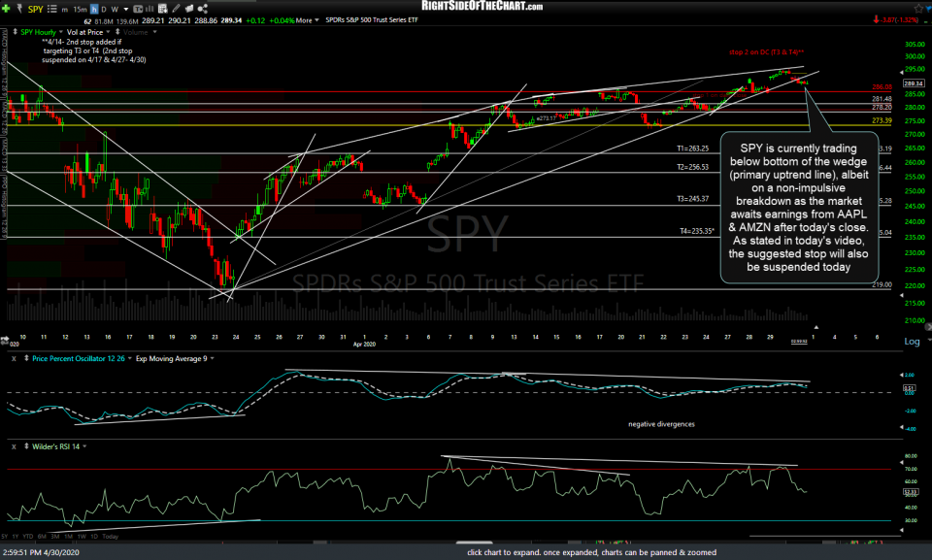Toggle the Vol at Price overlay
The height and width of the screenshot is (560, 932).
click(x=87, y=32)
